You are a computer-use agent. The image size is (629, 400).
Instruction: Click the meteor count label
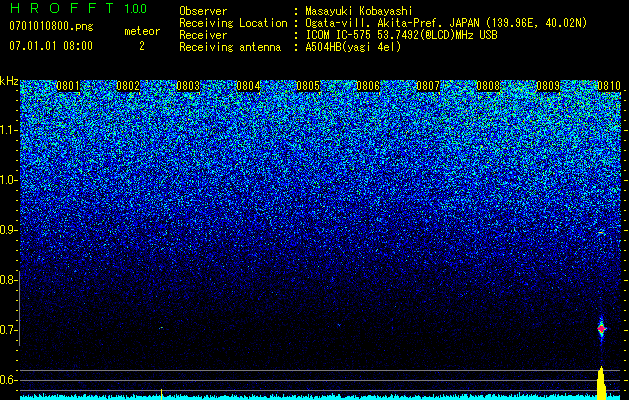click(x=142, y=31)
